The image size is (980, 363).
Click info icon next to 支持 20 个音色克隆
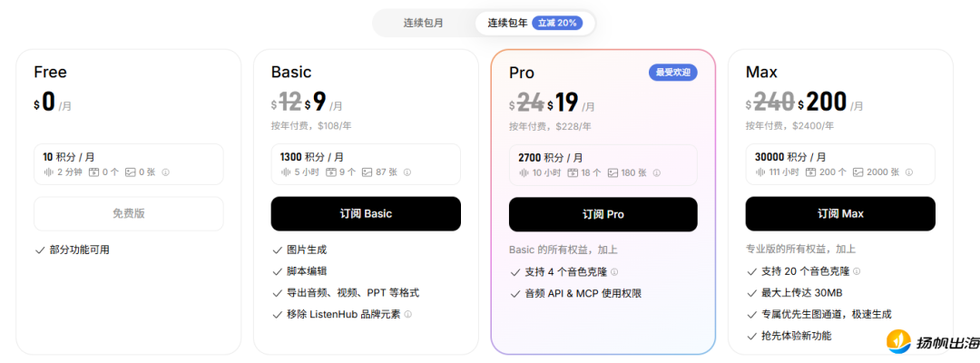tap(857, 271)
